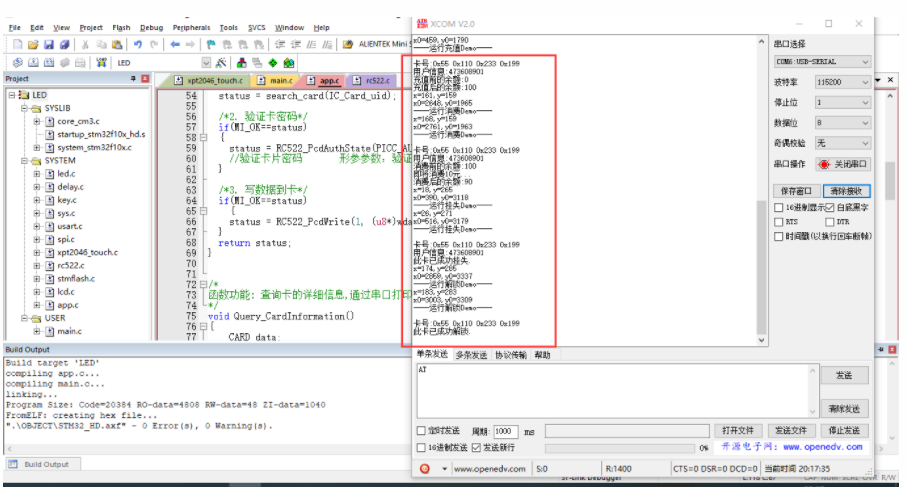Click the XCOM receive area vertical scrollbar
Screen dimensions: 906x487
click(x=761, y=191)
